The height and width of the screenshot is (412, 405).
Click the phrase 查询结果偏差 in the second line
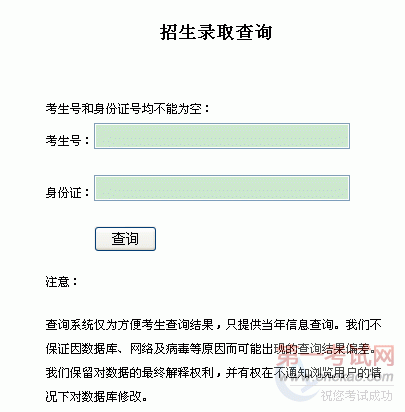(334, 349)
